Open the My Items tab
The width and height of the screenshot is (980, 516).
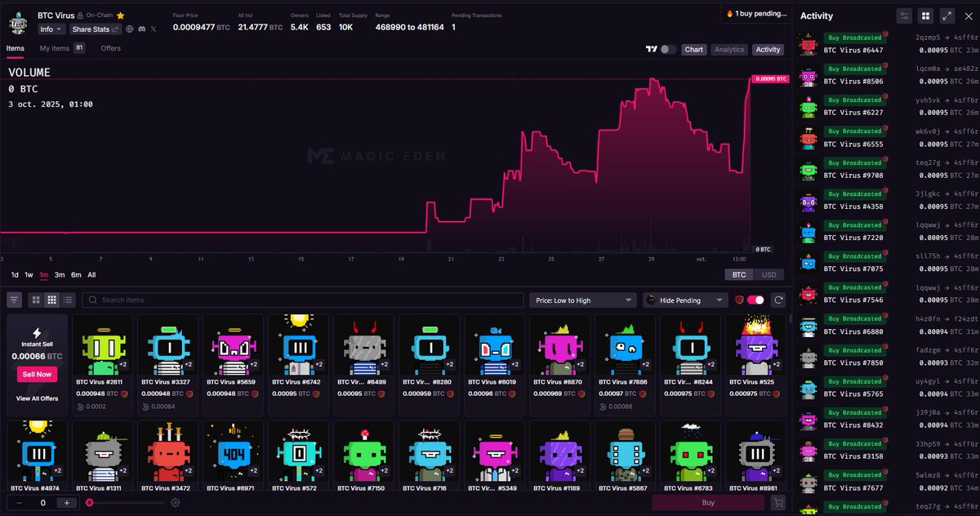click(62, 48)
